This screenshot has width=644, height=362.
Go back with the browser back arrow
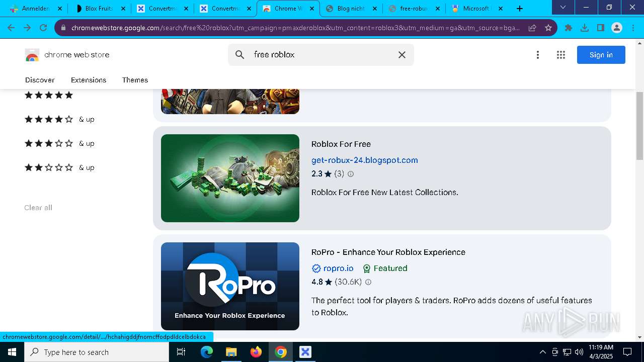pyautogui.click(x=11, y=28)
